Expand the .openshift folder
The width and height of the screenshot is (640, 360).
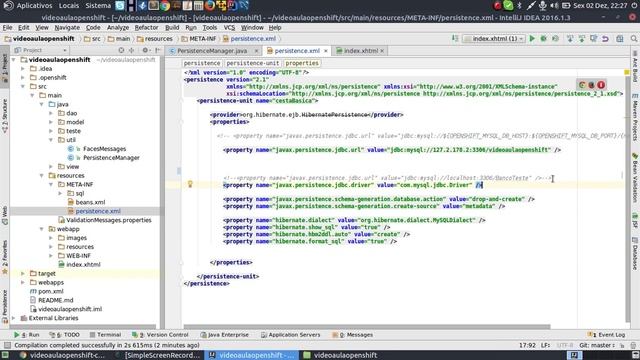pyautogui.click(x=23, y=78)
